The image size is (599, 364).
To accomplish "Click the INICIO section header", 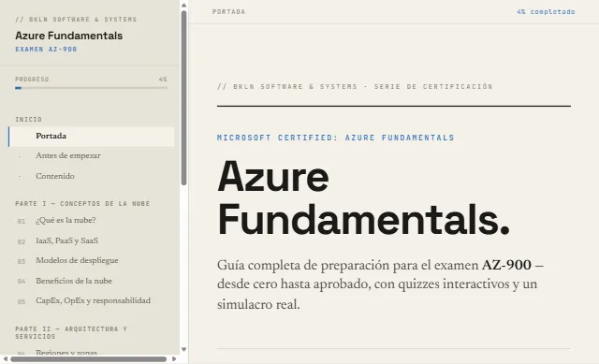I will point(28,119).
